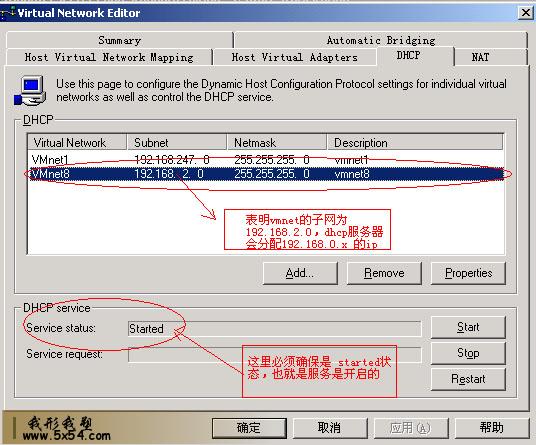Open Properties for the selected network

click(x=468, y=273)
